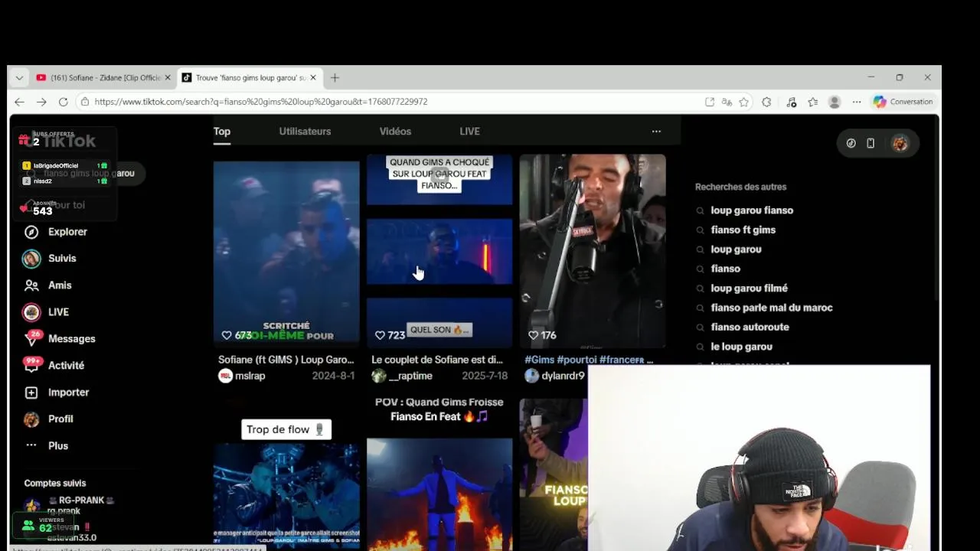Select the lone 'loup garou' suggestion
Screen dimensions: 980x551
tap(736, 249)
